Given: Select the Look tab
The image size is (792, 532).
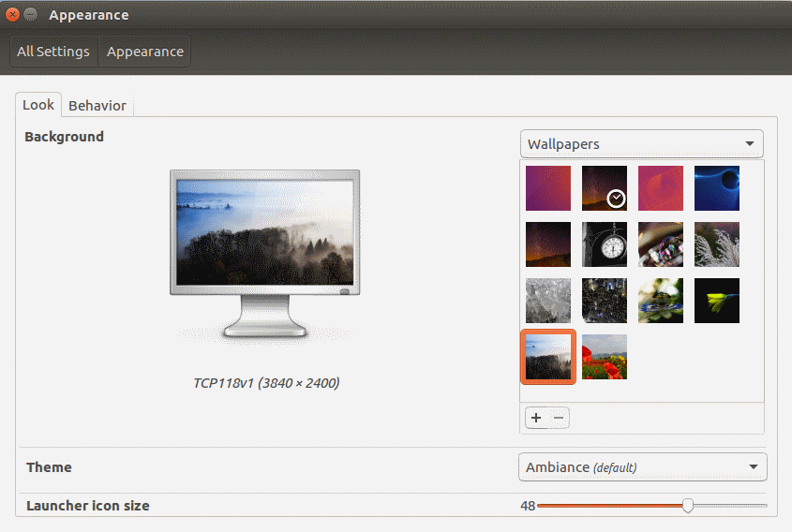Looking at the screenshot, I should 38,105.
